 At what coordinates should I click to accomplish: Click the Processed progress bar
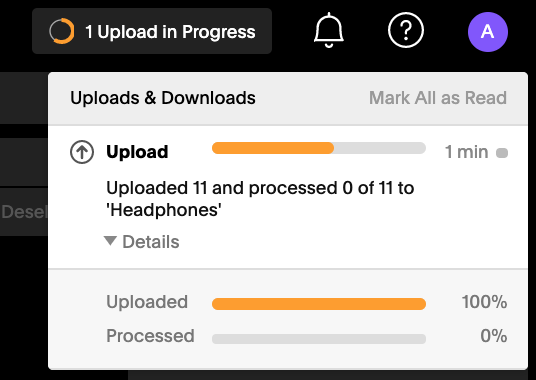pyautogui.click(x=319, y=339)
